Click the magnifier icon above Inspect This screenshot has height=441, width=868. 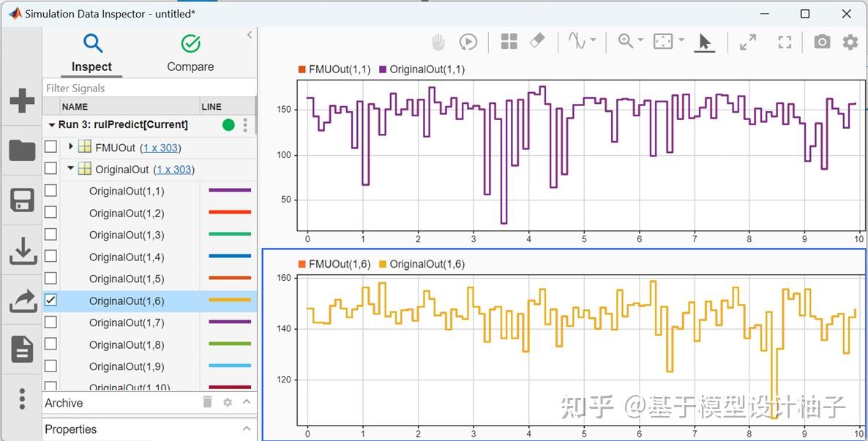click(x=92, y=43)
